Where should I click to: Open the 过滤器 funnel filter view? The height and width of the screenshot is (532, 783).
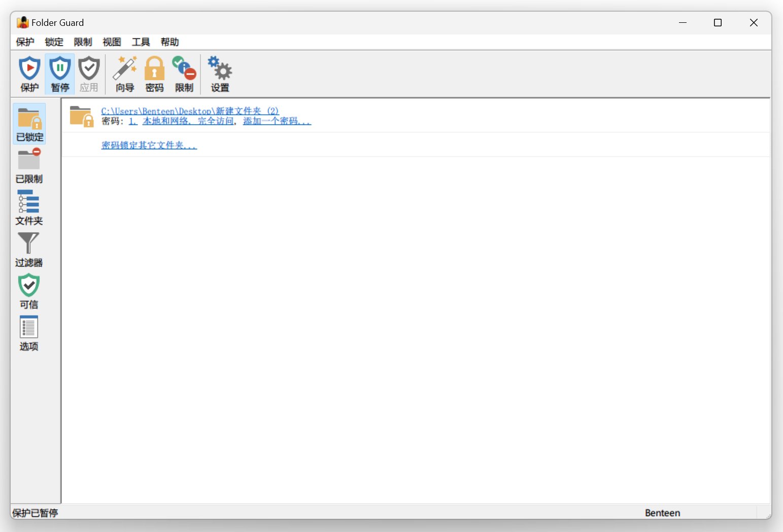tap(29, 250)
